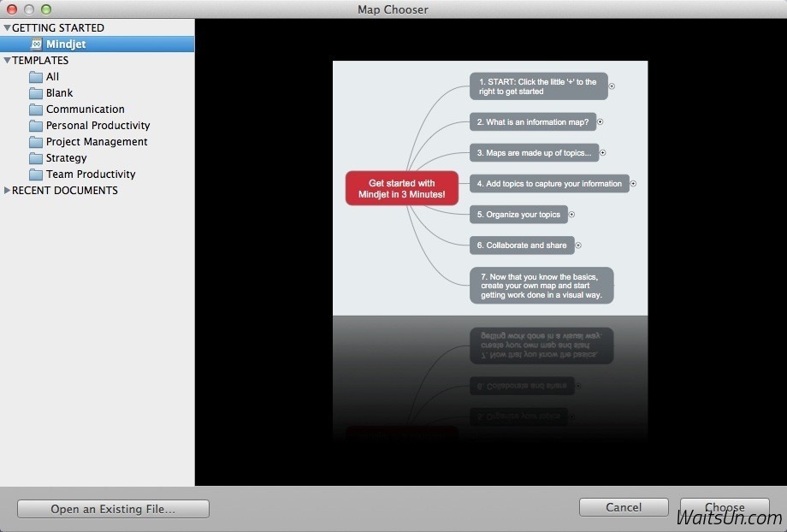The height and width of the screenshot is (532, 787).
Task: Click the RECENT DOCUMENTS header text
Action: point(65,190)
